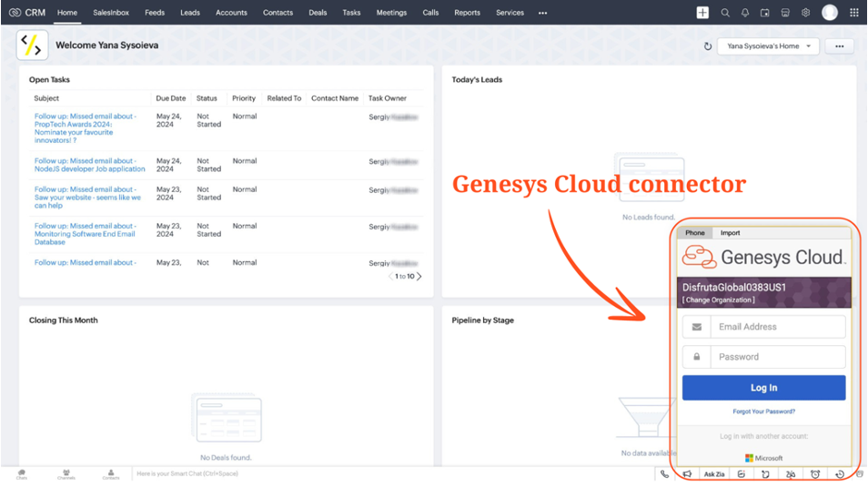This screenshot has height=488, width=868.
Task: Open Yana Sysoieva's Home dropdown
Action: [768, 46]
